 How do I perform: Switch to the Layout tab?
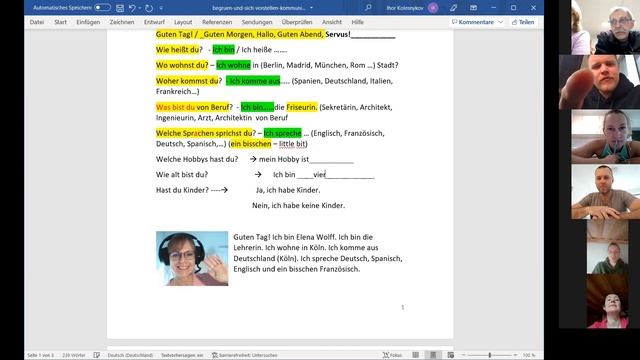click(x=183, y=22)
